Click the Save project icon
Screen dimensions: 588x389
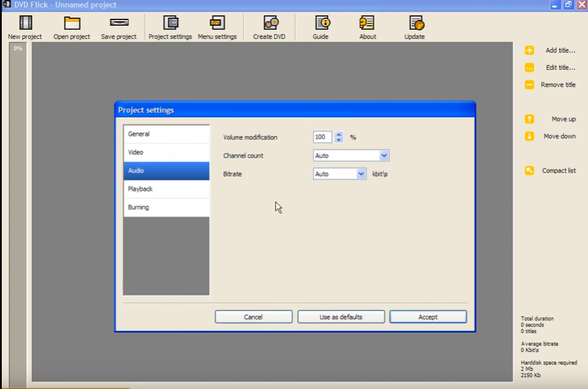click(119, 24)
